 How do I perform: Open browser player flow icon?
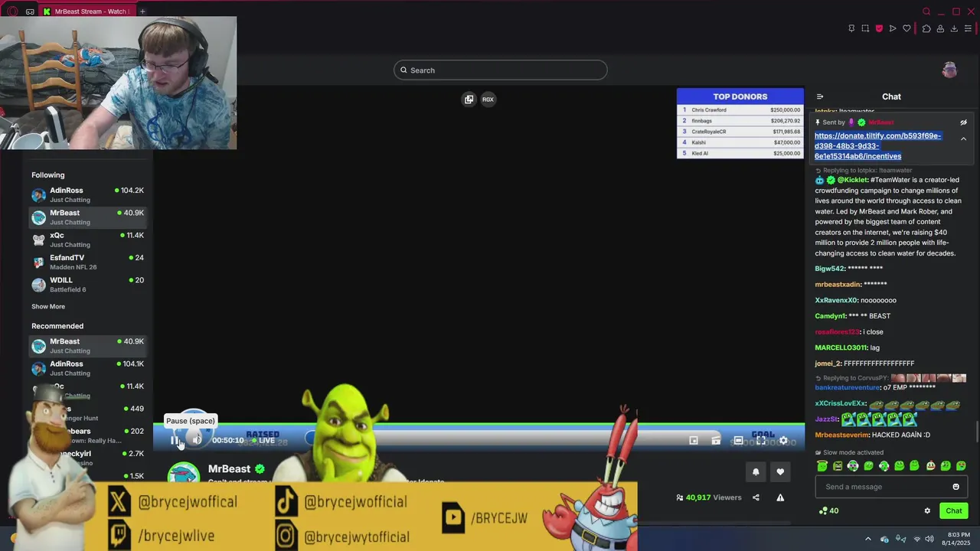click(x=893, y=28)
